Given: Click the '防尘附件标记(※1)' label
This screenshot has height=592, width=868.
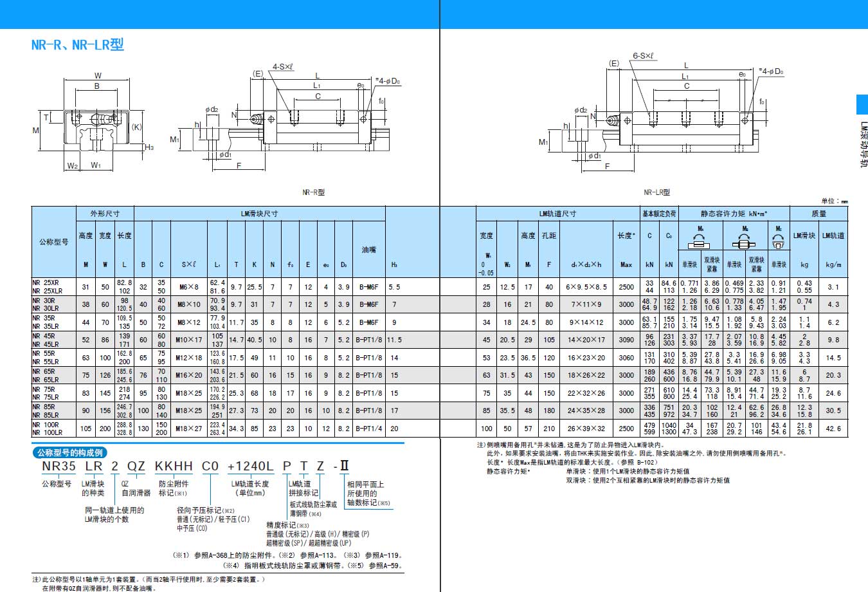Looking at the screenshot, I should pos(174,488).
